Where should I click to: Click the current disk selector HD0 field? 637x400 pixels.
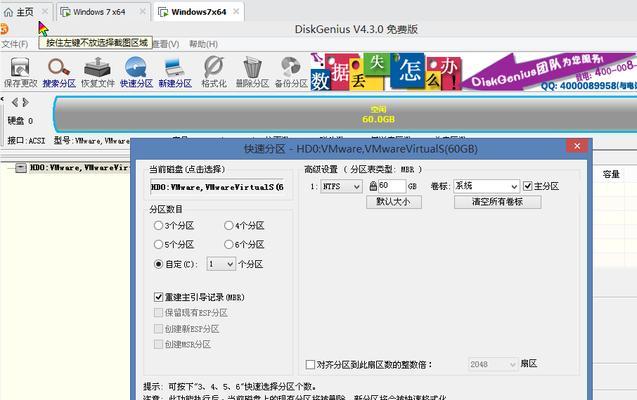[x=218, y=187]
